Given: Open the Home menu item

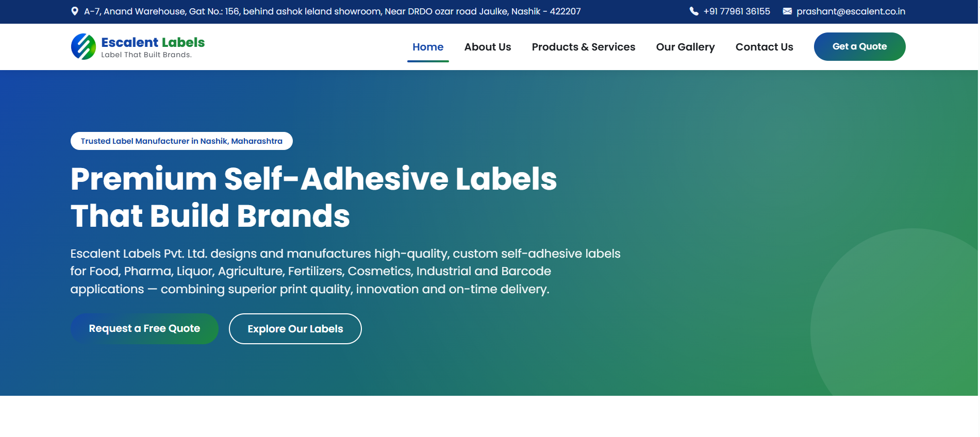Looking at the screenshot, I should (x=428, y=47).
